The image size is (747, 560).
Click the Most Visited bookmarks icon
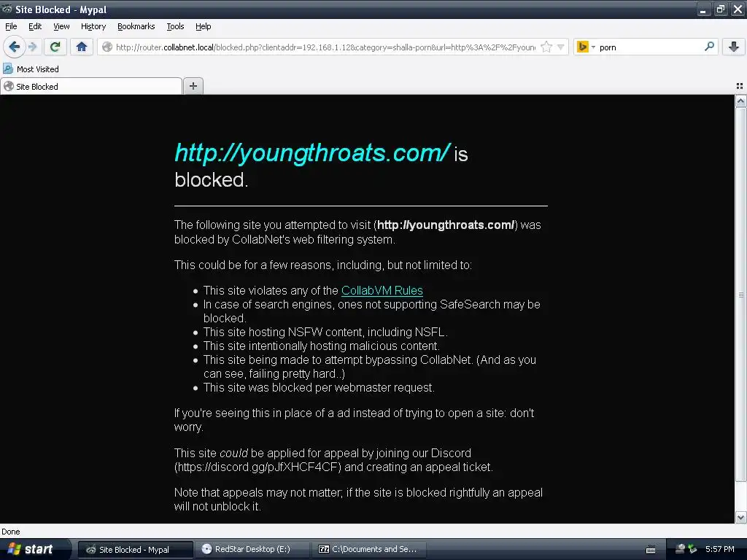8,69
